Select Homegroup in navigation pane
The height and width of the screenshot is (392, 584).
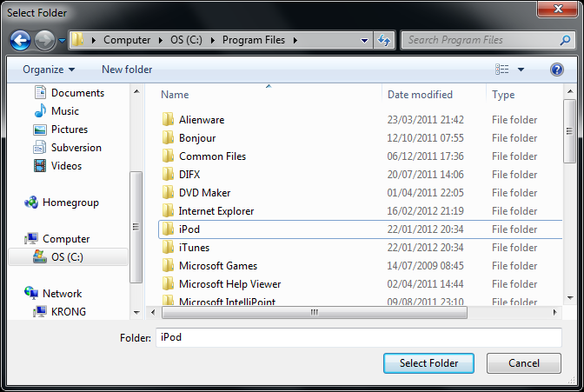pyautogui.click(x=62, y=203)
